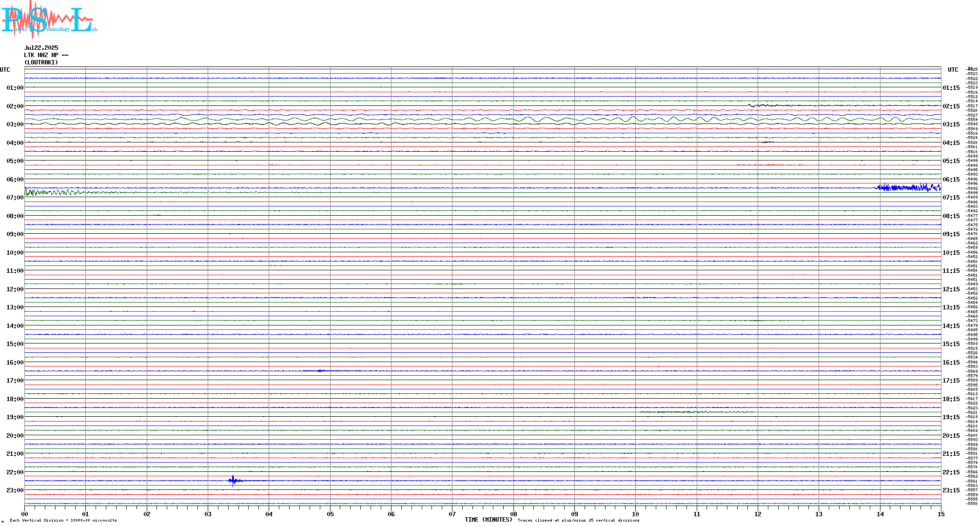Click the 05:15 label on right axis
Viewport: 980px width, 527px height.
click(x=951, y=161)
